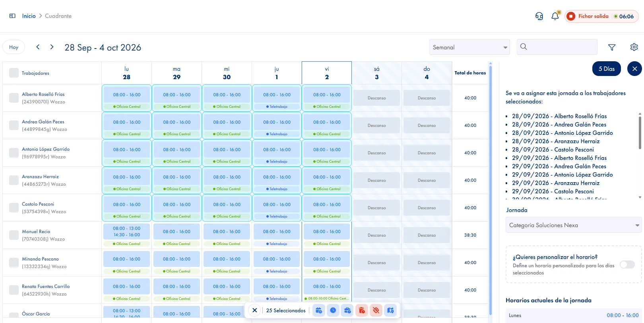Click the map location action in selection bar
The width and height of the screenshot is (644, 323).
tap(390, 310)
